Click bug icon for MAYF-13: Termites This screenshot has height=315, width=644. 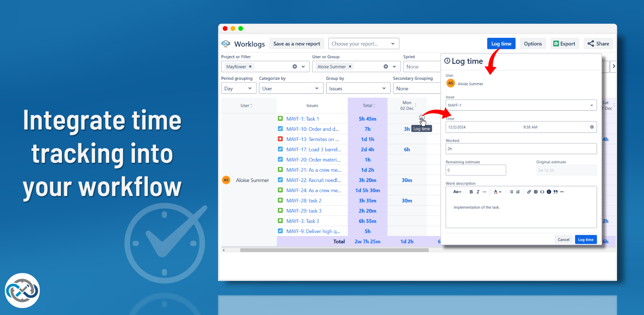point(280,139)
